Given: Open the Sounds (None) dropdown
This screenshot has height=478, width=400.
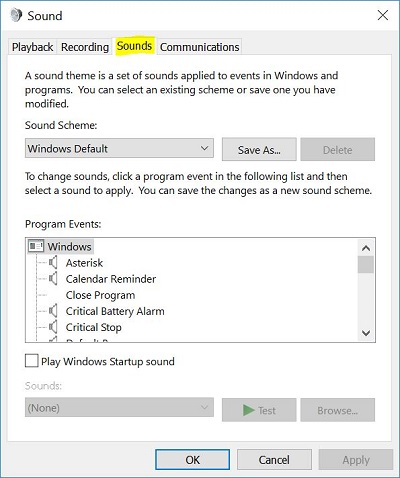Looking at the screenshot, I should [x=119, y=407].
